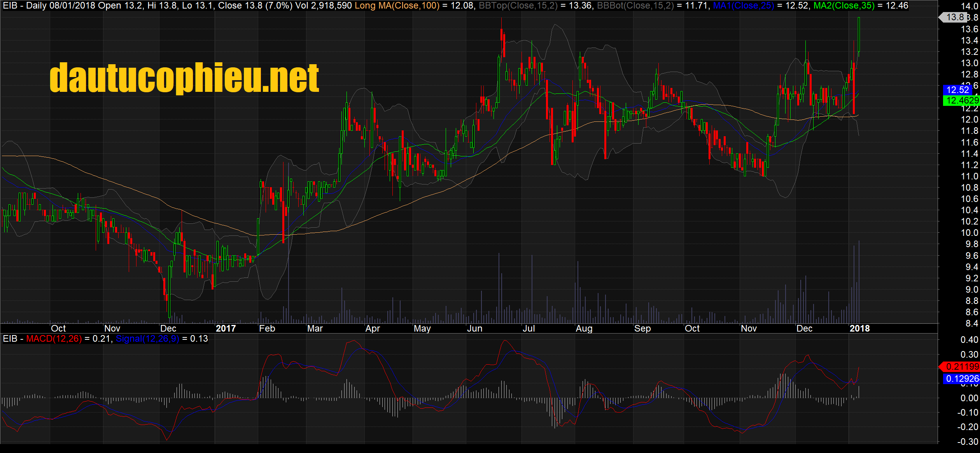Image resolution: width=980 pixels, height=453 pixels.
Task: Click the 9.0 price axis value
Action: tap(971, 290)
